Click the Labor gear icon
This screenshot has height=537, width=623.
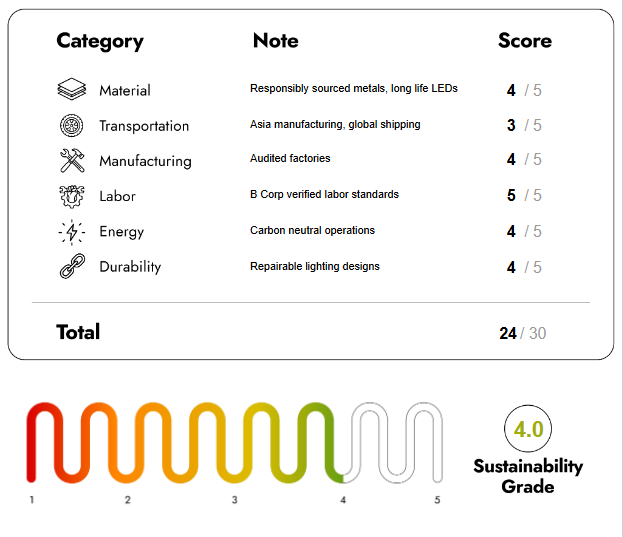72,196
